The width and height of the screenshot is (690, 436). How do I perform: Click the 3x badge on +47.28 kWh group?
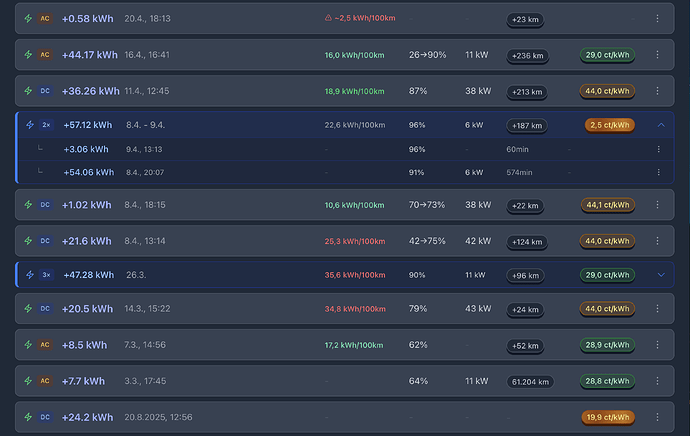coord(46,275)
